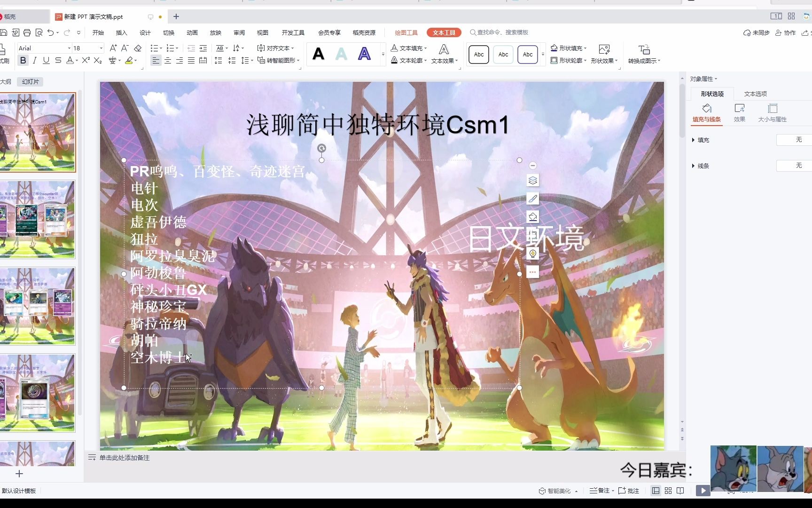This screenshot has width=812, height=508.
Task: Click 批注 comment button in status bar
Action: point(629,491)
